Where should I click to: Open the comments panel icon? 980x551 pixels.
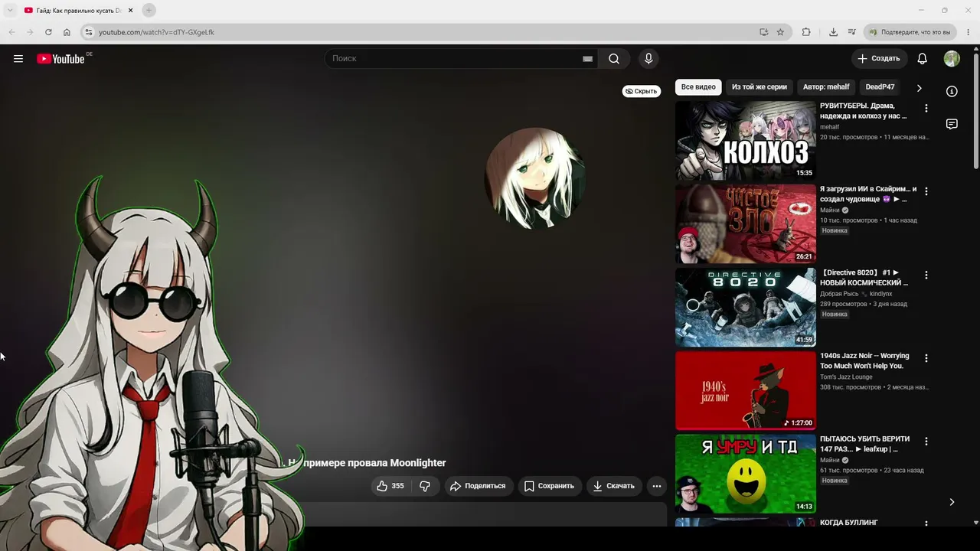click(x=952, y=124)
